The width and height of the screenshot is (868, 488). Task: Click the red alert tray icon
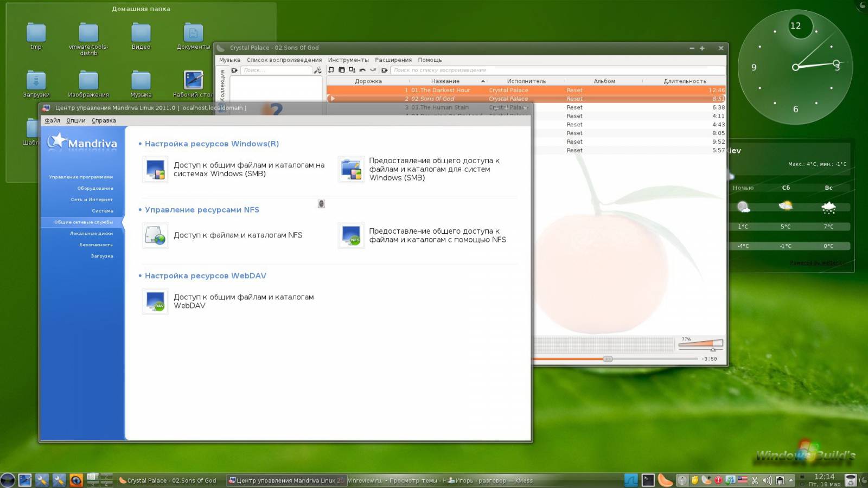718,480
